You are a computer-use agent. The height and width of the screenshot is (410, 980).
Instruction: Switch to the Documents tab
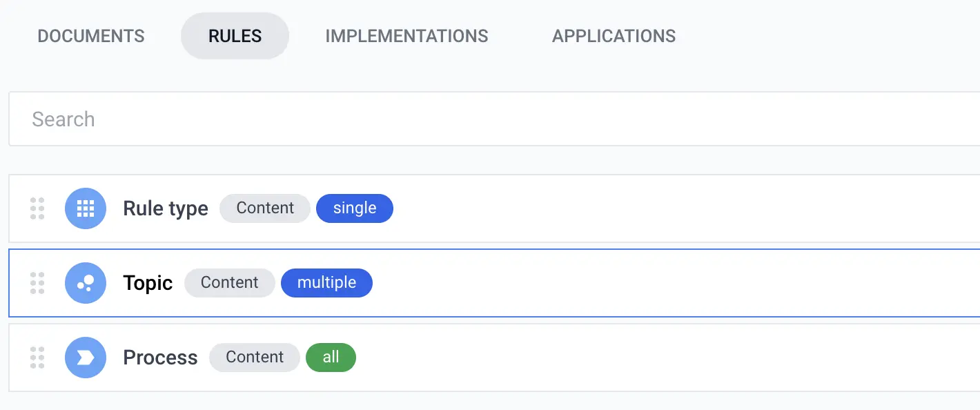point(91,36)
